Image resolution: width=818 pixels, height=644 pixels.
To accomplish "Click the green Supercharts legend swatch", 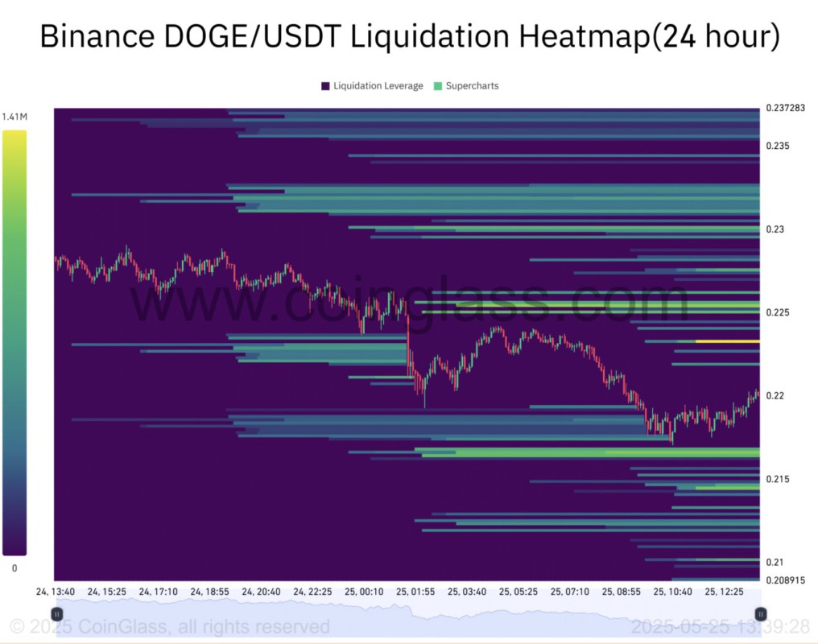I will pyautogui.click(x=437, y=86).
